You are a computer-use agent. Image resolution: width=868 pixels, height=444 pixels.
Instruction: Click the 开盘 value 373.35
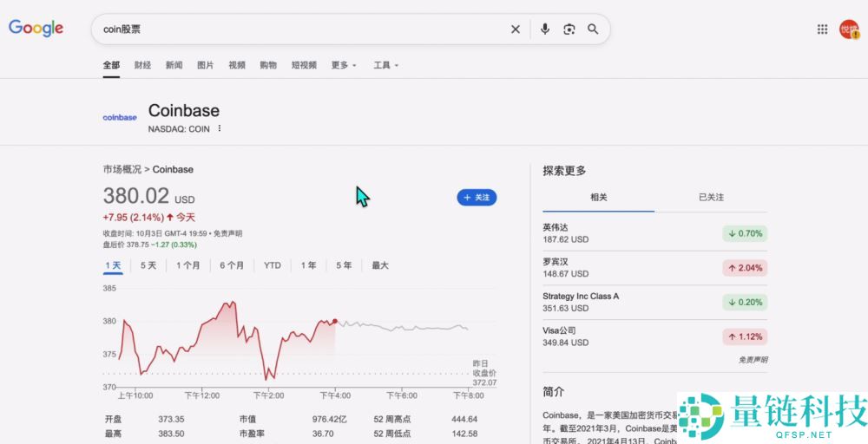171,419
